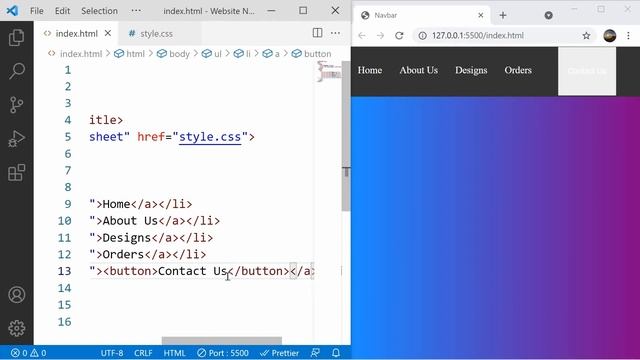640x360 pixels.
Task: Select ul breadcrumb element
Action: point(211,54)
